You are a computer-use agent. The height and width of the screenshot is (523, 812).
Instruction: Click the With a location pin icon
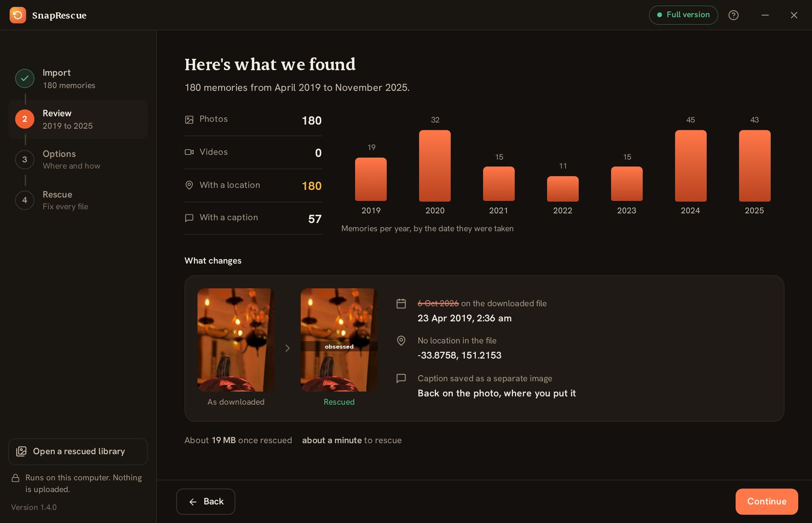click(x=189, y=185)
